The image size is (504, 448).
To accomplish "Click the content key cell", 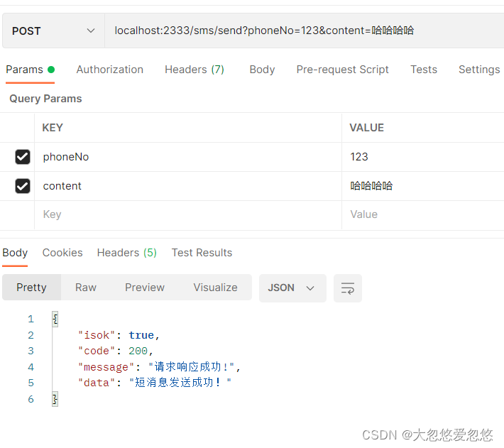I will 188,186.
